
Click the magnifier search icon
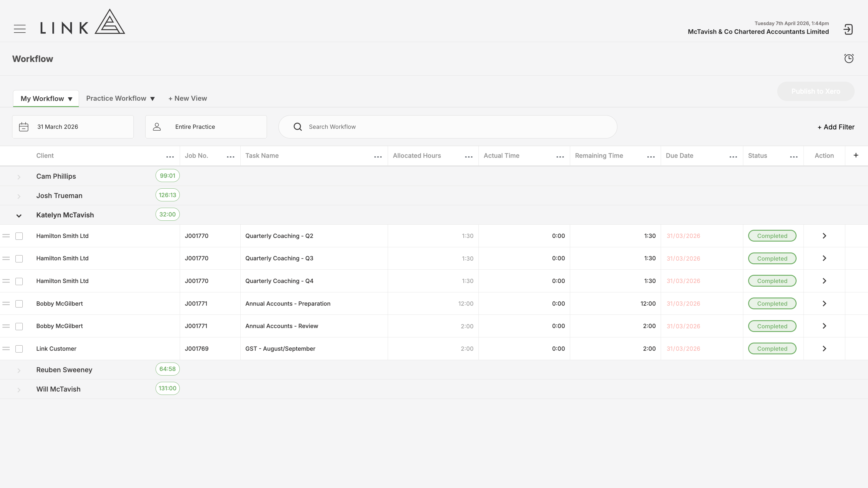coord(298,127)
